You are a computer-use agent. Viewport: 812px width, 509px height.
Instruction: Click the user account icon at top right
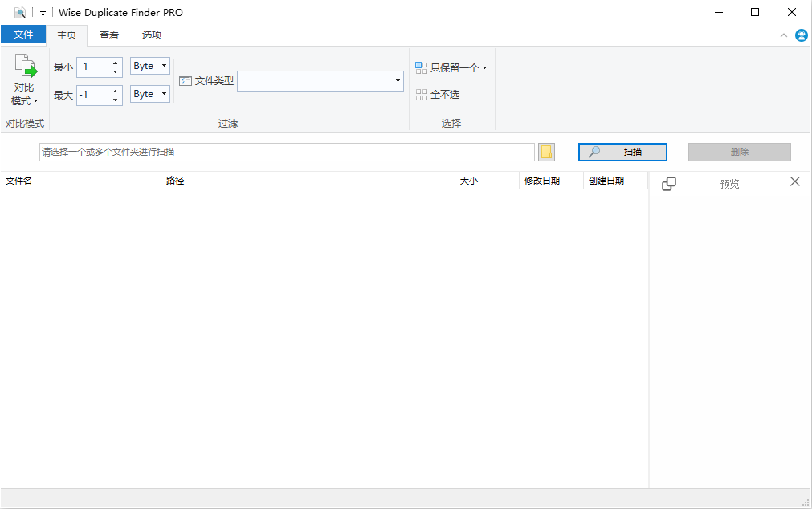click(x=801, y=35)
